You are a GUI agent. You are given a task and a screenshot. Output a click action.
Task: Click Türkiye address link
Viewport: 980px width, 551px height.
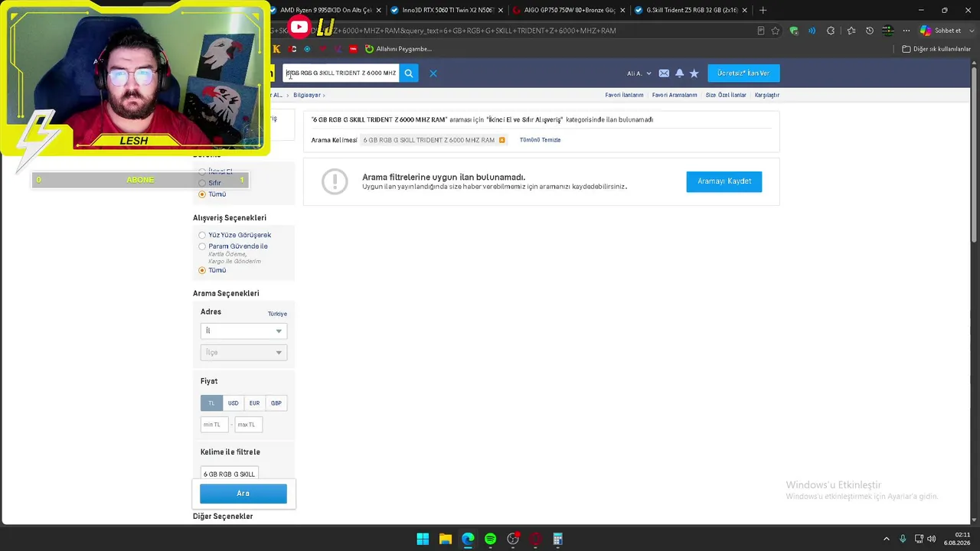(277, 314)
